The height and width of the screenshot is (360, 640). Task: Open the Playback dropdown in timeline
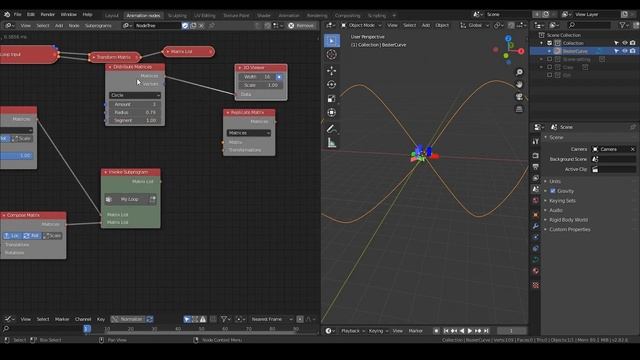pyautogui.click(x=353, y=331)
